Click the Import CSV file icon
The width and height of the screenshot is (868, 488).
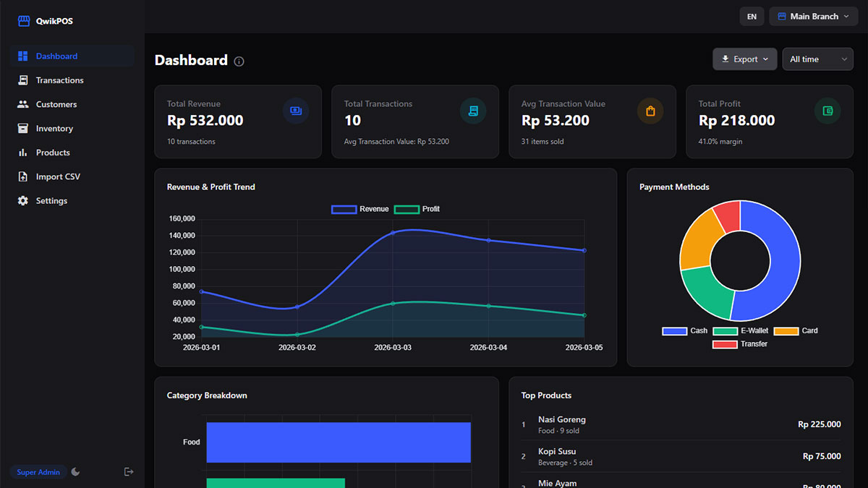pyautogui.click(x=22, y=176)
